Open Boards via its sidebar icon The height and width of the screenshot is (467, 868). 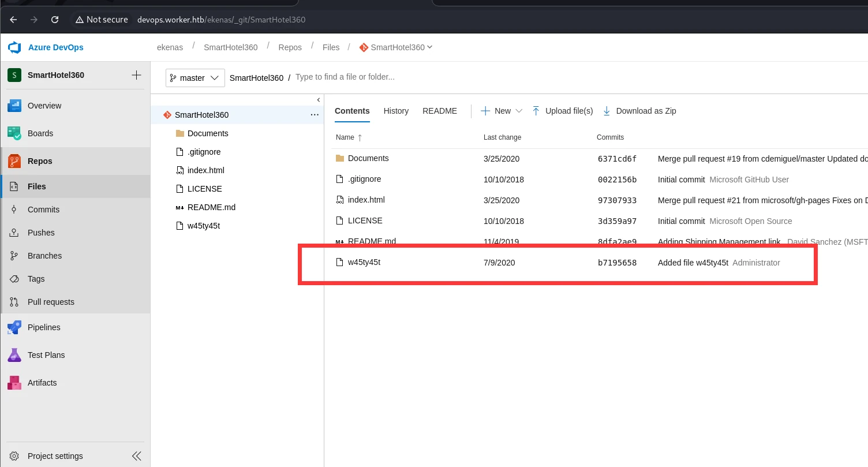[14, 133]
